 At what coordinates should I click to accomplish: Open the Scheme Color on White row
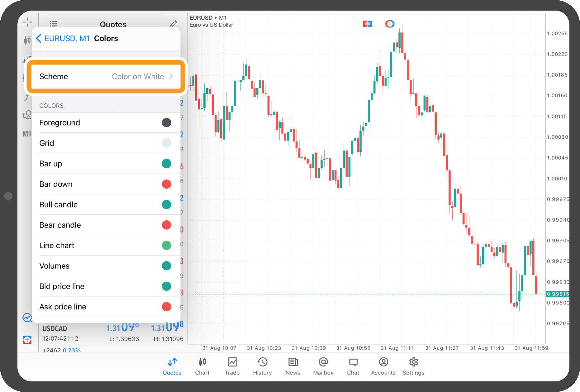tap(106, 77)
